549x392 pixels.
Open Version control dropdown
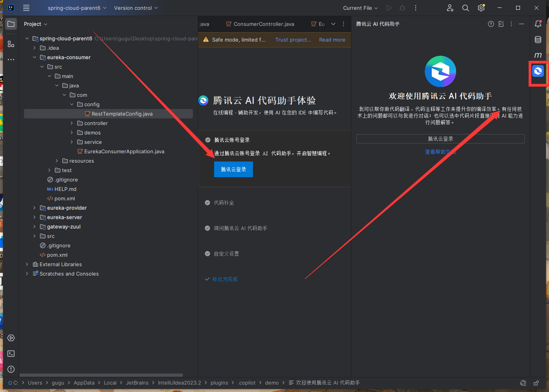point(136,8)
